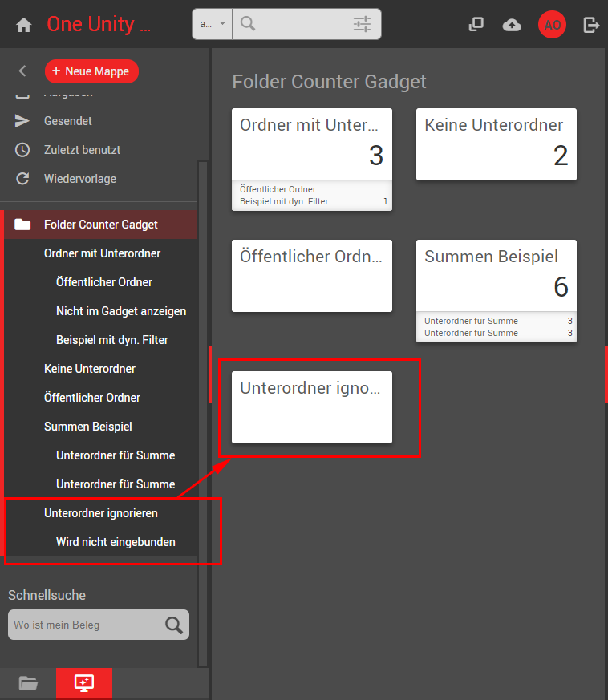Create a new folder with Neue Mappe
The height and width of the screenshot is (700, 608).
91,71
